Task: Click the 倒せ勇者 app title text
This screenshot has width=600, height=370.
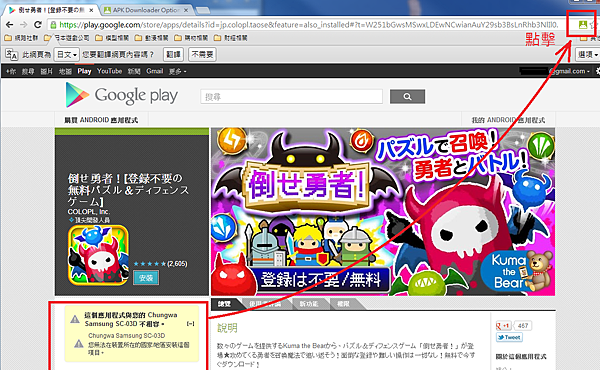Action: pyautogui.click(x=129, y=189)
